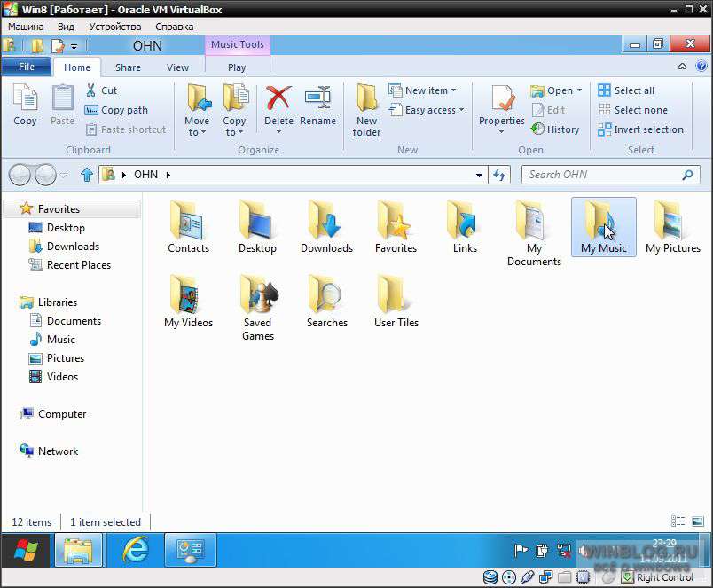
Task: Select the Searches folder
Action: point(327,301)
